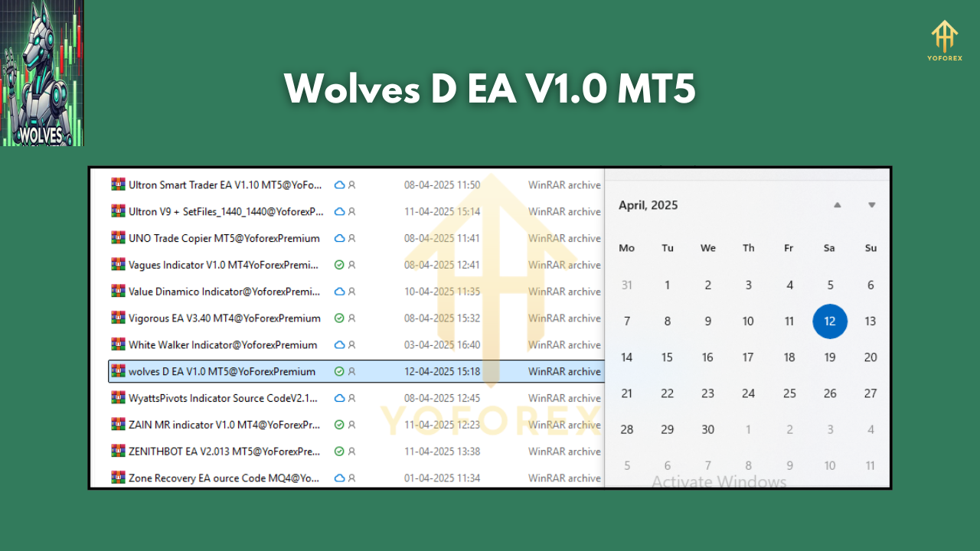Click green synced status icon for Vigorous EA
The image size is (980, 551).
coord(339,318)
